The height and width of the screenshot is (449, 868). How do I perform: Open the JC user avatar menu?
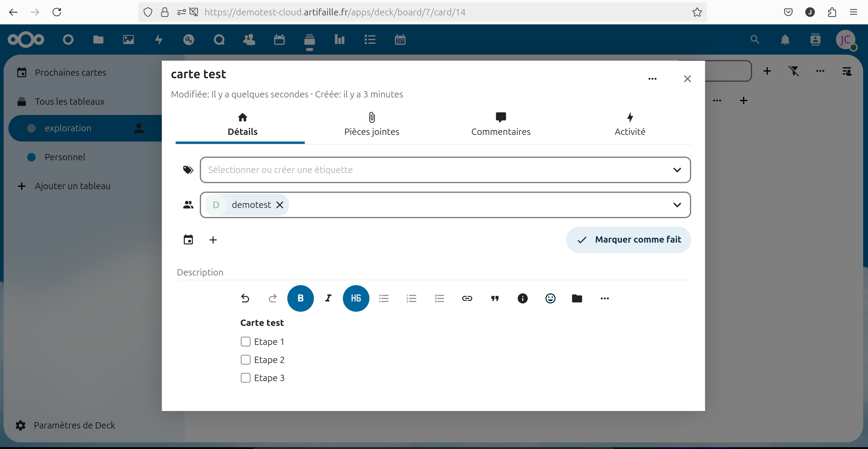pos(845,40)
